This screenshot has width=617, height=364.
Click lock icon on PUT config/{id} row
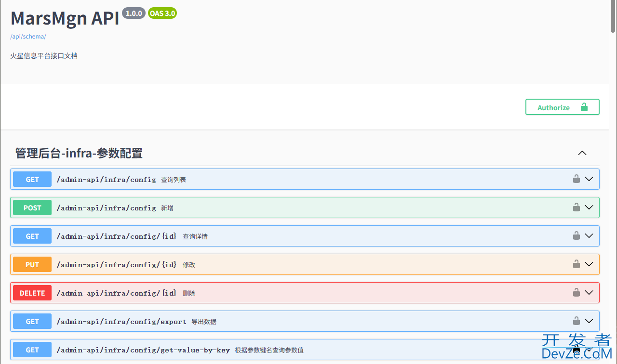[576, 264]
